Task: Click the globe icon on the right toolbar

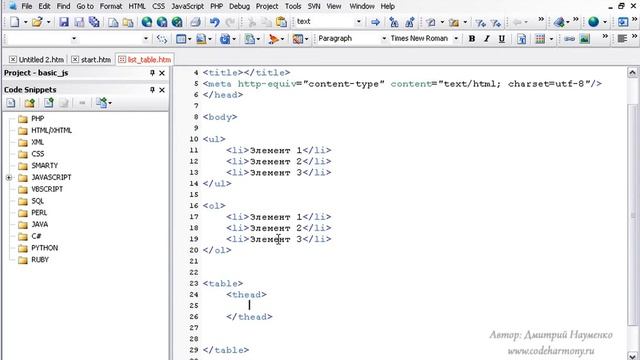Action: click(593, 22)
